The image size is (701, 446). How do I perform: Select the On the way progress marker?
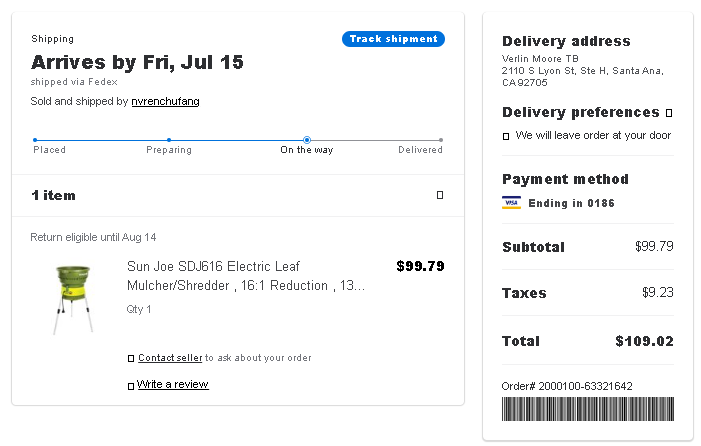(x=307, y=140)
